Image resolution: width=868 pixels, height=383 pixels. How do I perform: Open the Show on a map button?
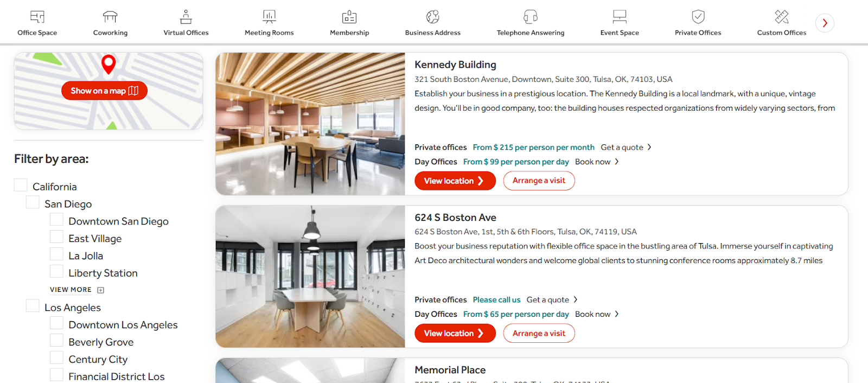click(x=105, y=91)
